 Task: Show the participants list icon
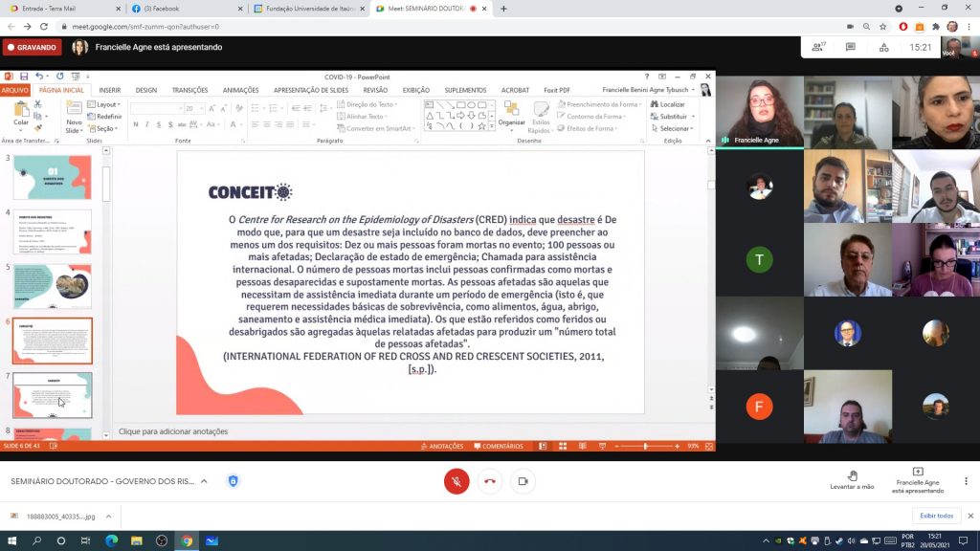point(818,47)
